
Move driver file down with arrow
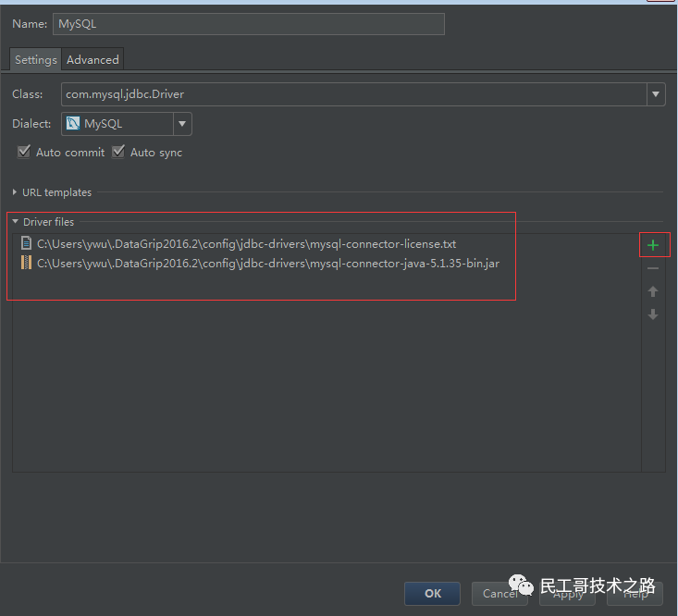[653, 314]
